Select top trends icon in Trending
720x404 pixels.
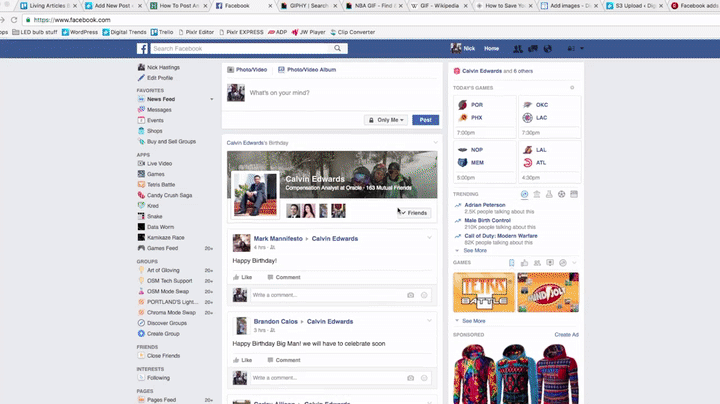coord(524,194)
